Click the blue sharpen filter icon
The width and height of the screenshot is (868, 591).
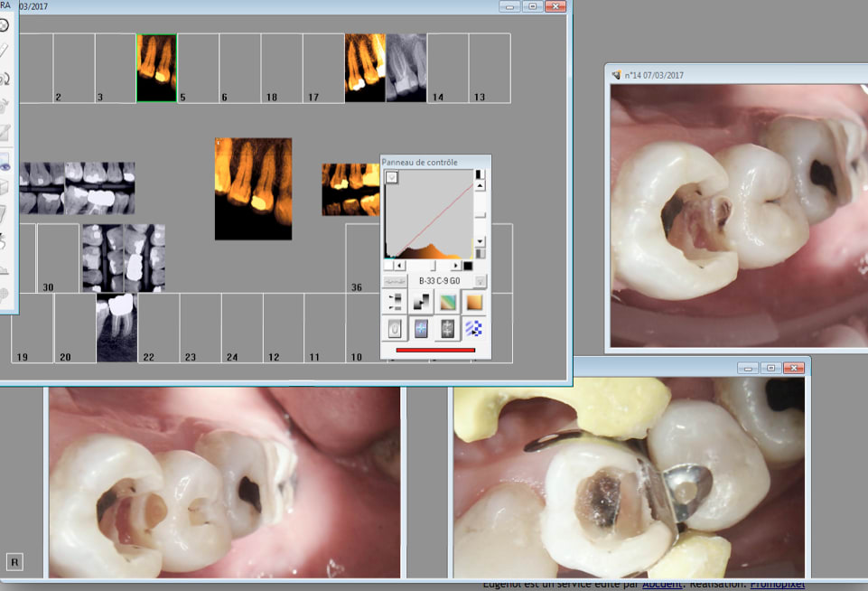pyautogui.click(x=422, y=329)
